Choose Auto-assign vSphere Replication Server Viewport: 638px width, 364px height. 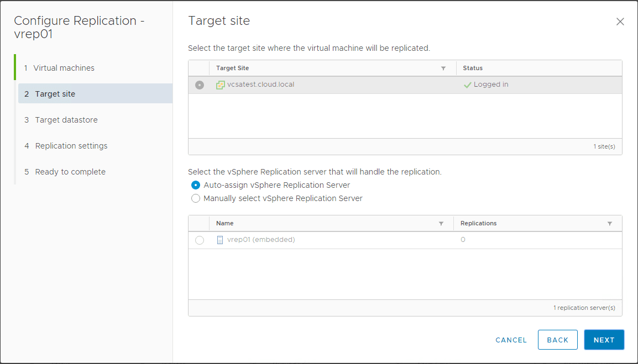coord(196,185)
